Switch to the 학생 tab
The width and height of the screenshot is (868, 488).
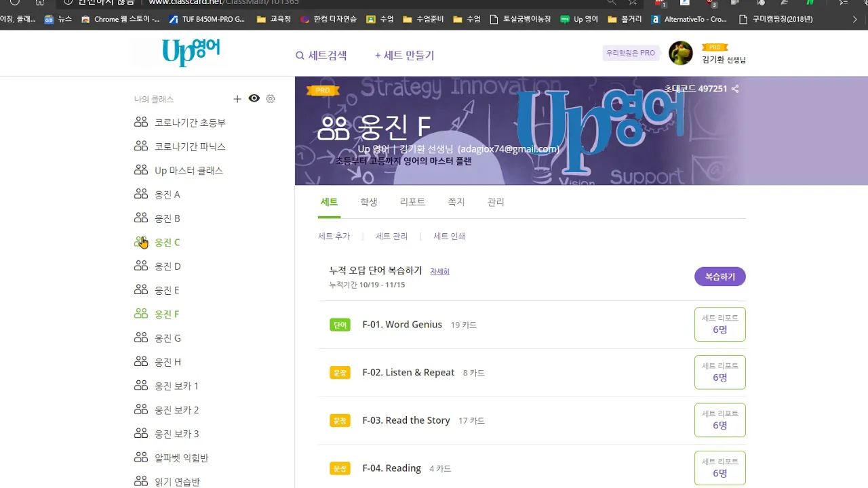tap(369, 202)
